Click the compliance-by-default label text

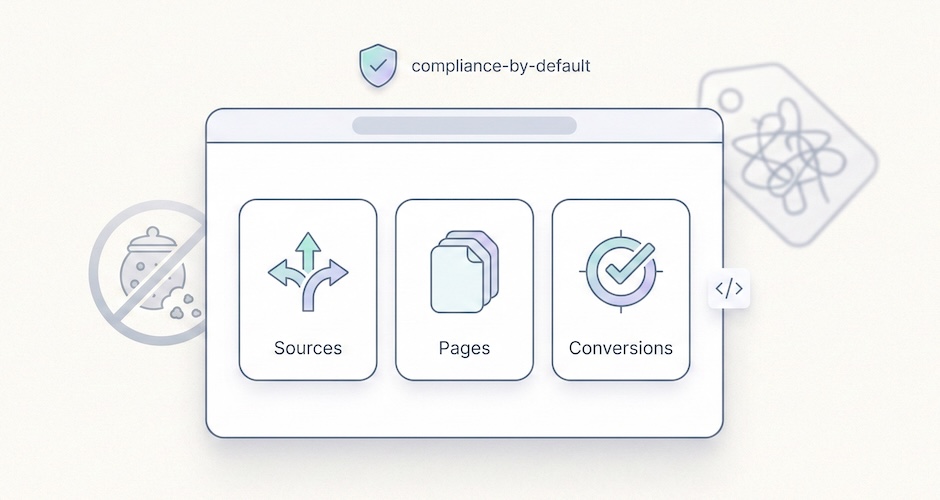(x=501, y=67)
